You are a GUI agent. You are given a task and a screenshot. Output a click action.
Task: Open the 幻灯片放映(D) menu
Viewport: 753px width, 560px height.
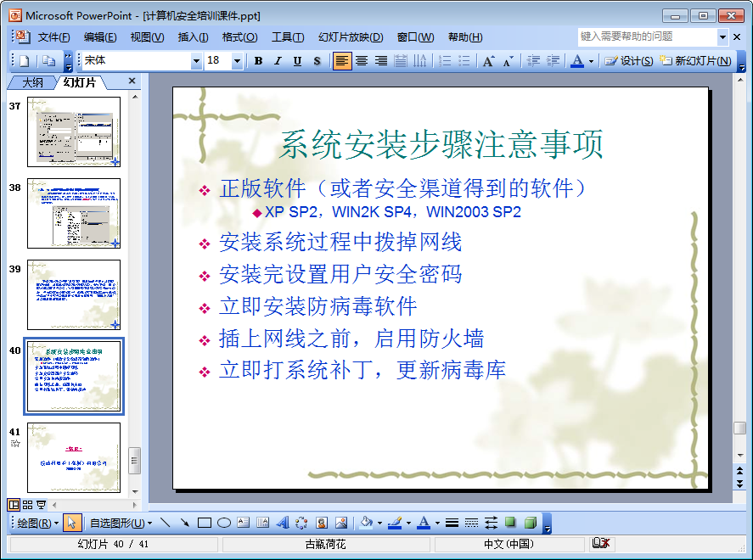pyautogui.click(x=351, y=37)
